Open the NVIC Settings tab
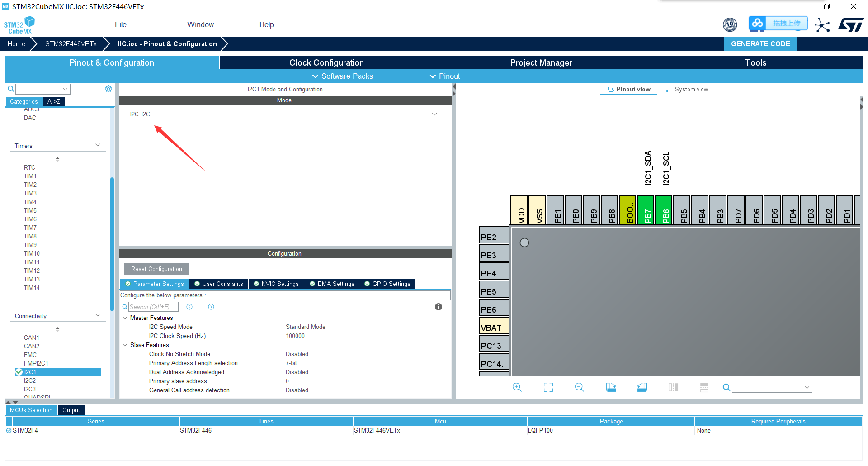This screenshot has height=466, width=868. coord(276,284)
